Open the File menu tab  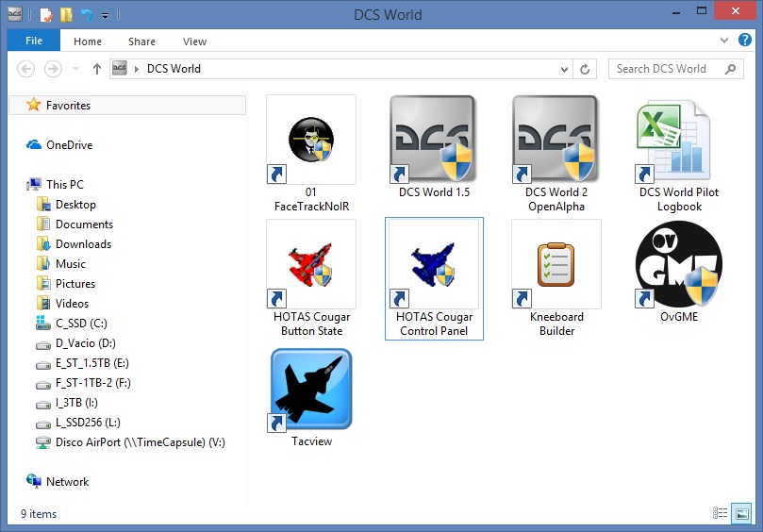click(34, 41)
